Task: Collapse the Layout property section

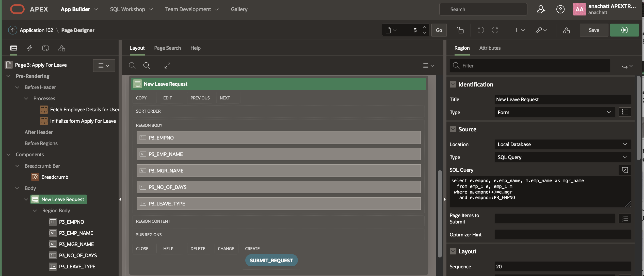Action: [x=453, y=251]
